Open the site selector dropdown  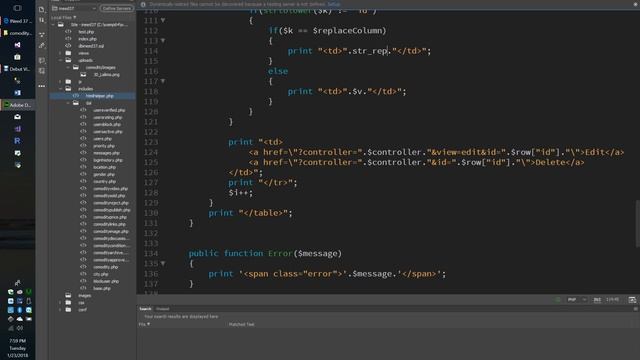click(x=74, y=8)
